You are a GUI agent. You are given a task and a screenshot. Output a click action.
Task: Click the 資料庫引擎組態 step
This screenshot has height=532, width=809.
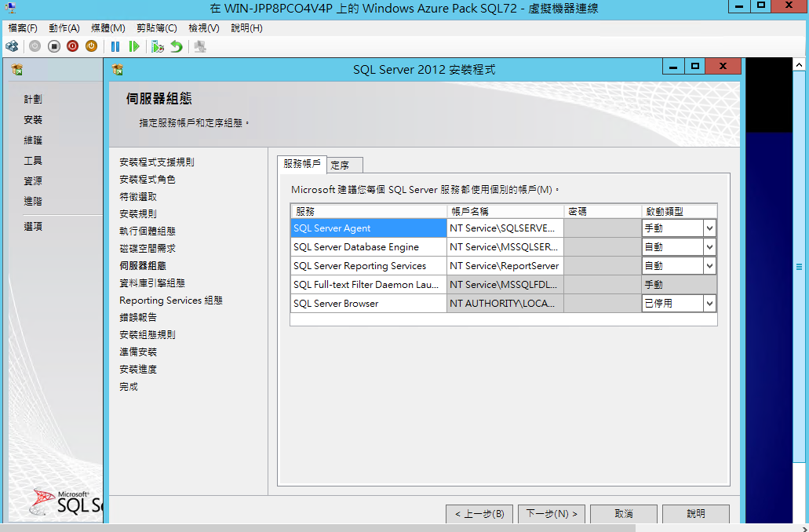pos(151,282)
